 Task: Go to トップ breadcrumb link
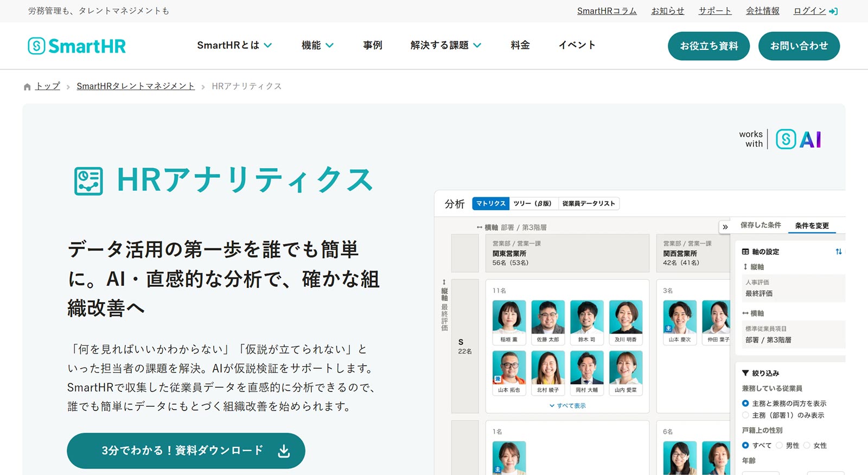pos(48,86)
